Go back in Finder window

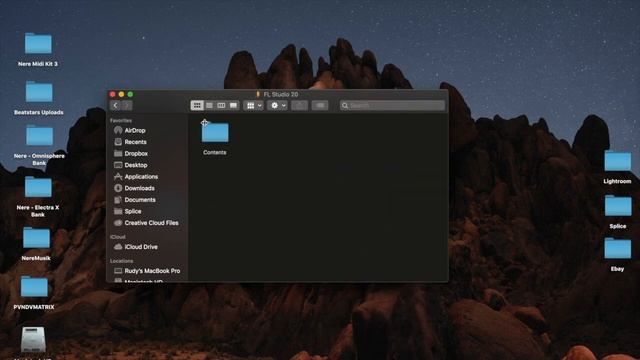click(x=116, y=106)
